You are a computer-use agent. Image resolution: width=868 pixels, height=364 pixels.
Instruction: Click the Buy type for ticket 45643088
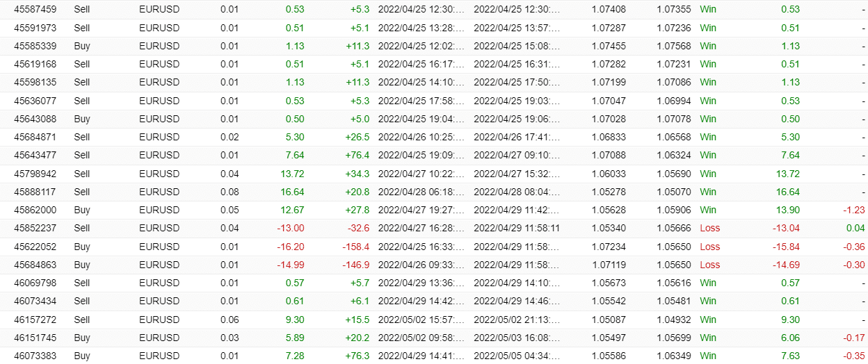(x=81, y=119)
